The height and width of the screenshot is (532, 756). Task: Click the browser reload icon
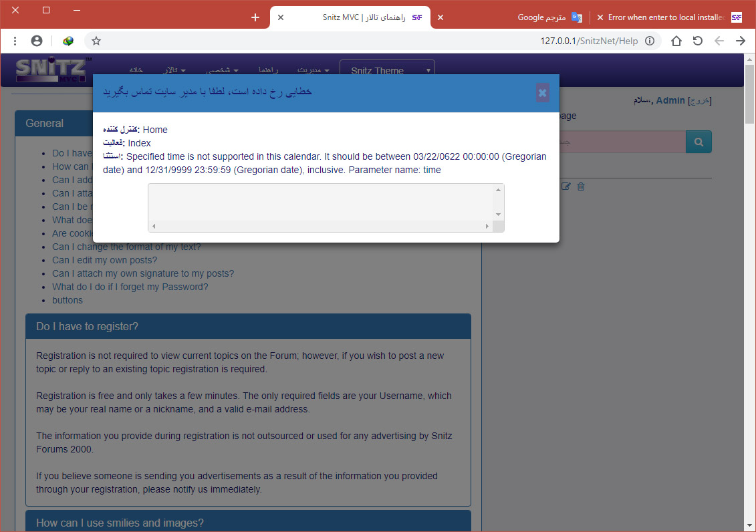tap(698, 41)
